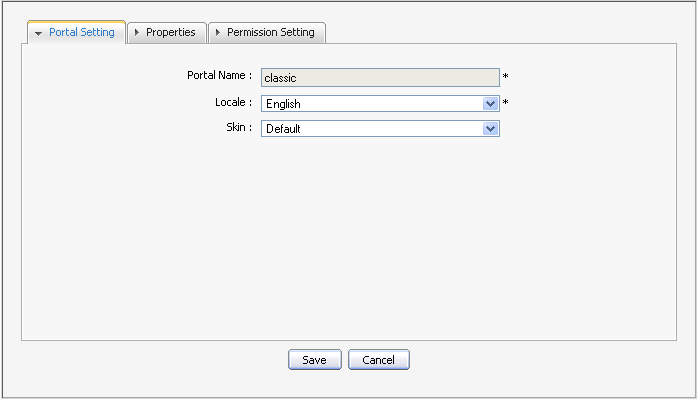Open the Skin dropdown arrow button
The height and width of the screenshot is (400, 698).
490,128
